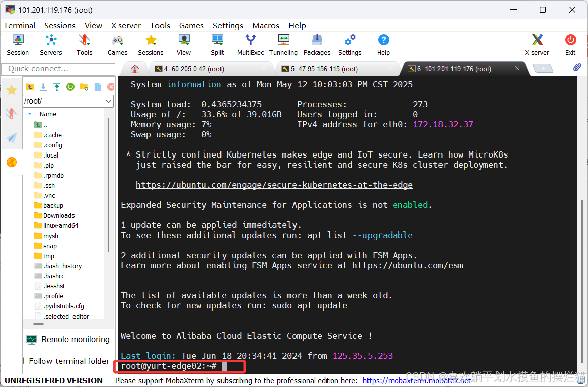Open the Macros paper-plane sidebar tab
The image size is (588, 387).
point(12,137)
